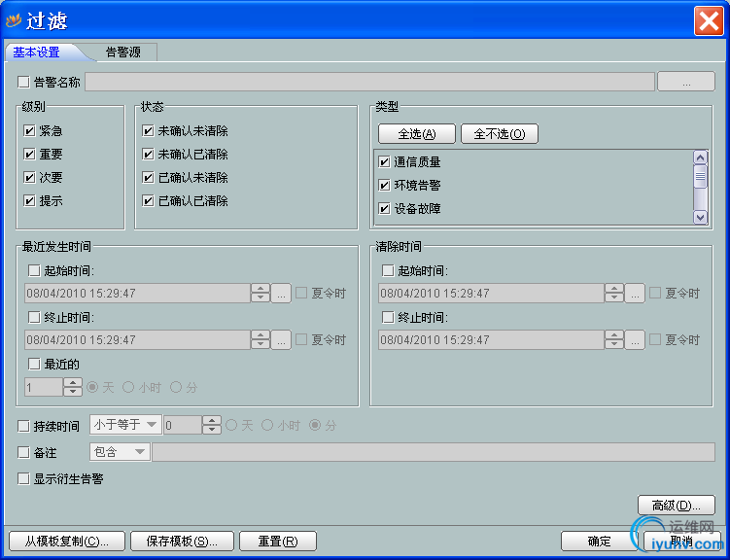This screenshot has width=730, height=560.
Task: Uncheck 环境告警 type
Action: [x=384, y=186]
